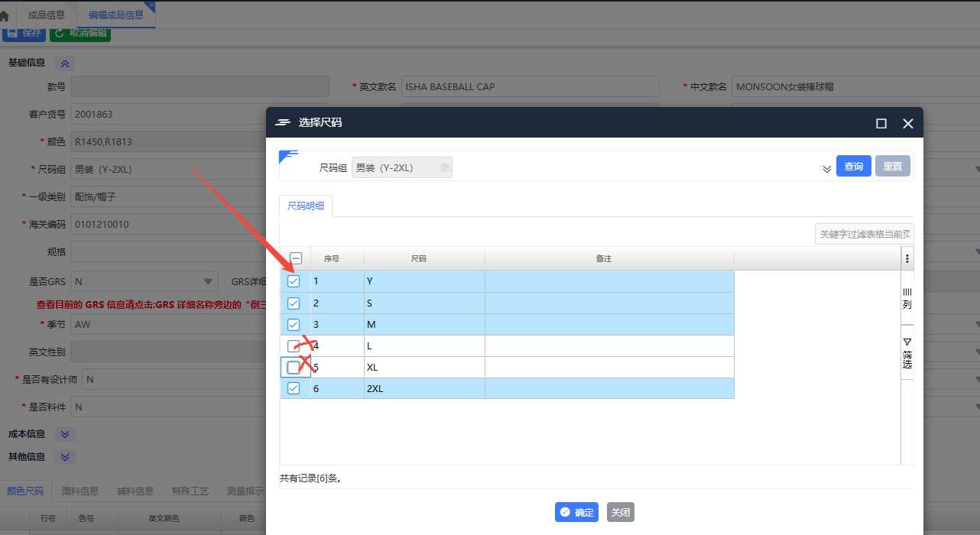Collapse the 基础信息 section
This screenshot has height=535, width=980.
pos(65,63)
